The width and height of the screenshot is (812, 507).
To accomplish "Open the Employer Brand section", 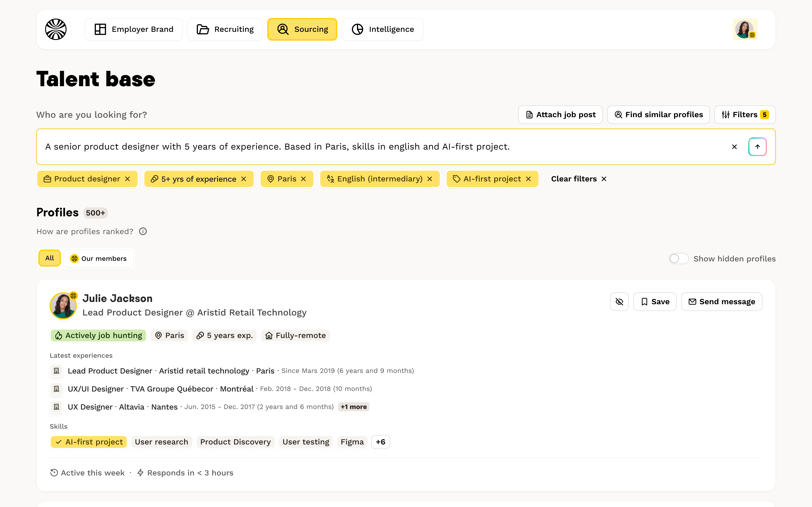I will click(x=133, y=29).
